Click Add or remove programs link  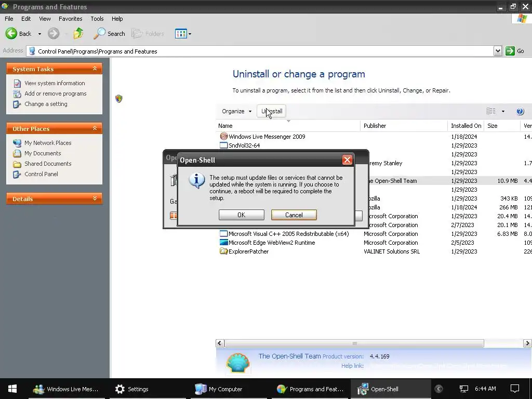pos(55,94)
